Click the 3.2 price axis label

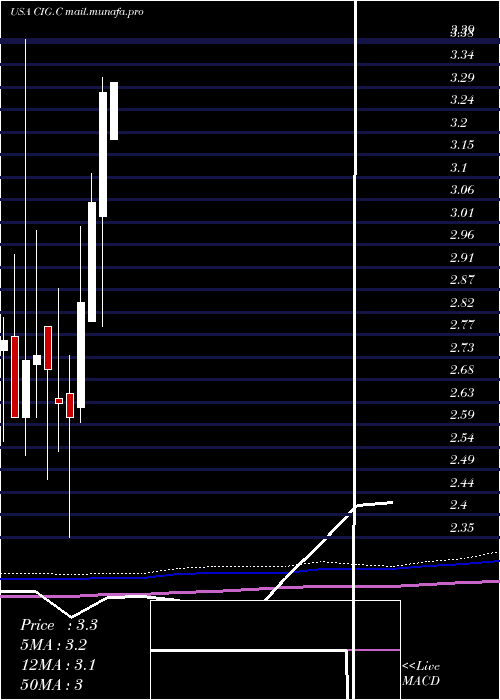[458, 122]
